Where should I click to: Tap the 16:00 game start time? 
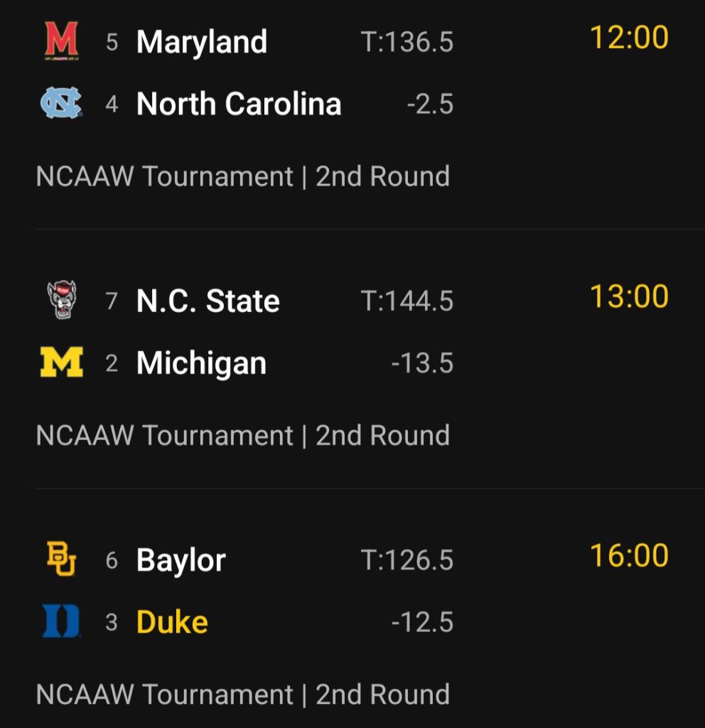pyautogui.click(x=629, y=555)
